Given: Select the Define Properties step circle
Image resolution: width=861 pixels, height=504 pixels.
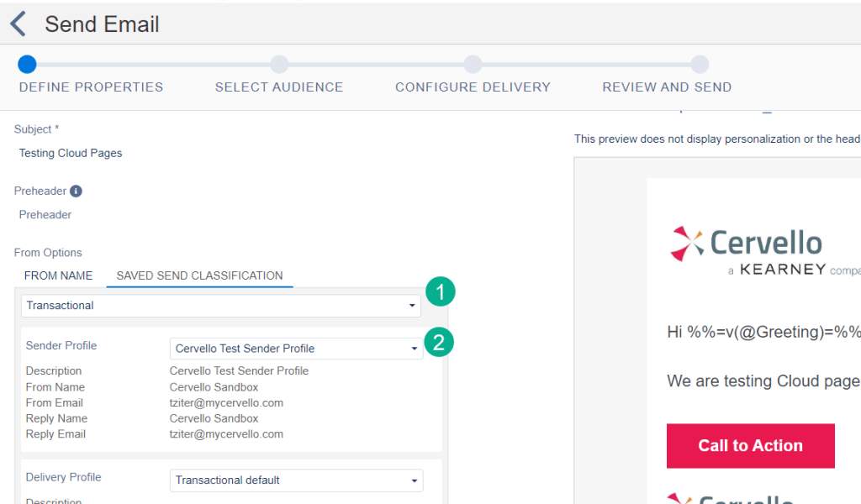Looking at the screenshot, I should pos(27,65).
